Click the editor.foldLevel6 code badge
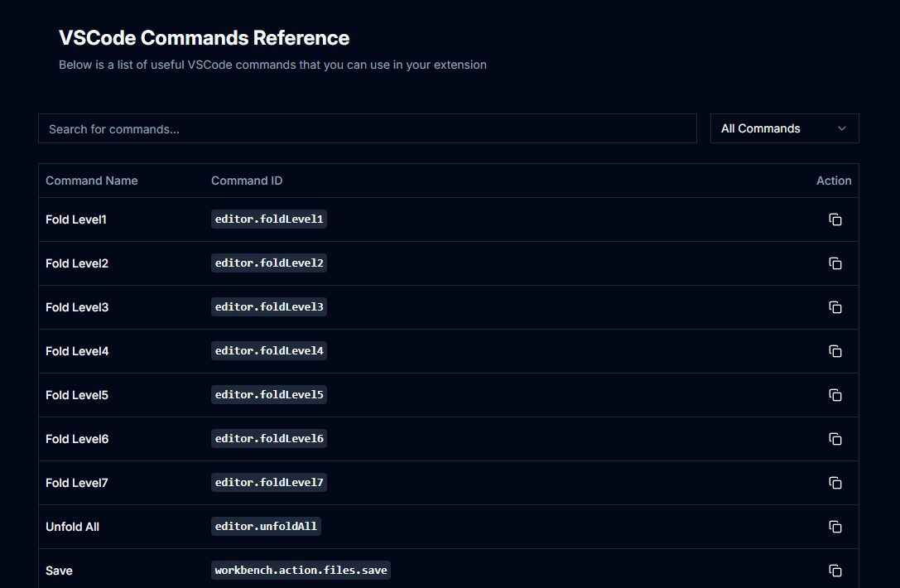The height and width of the screenshot is (588, 900). tap(269, 439)
